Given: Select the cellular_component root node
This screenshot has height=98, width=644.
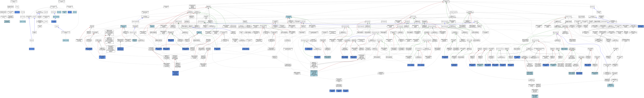Looking at the screenshot, I should (62, 2).
